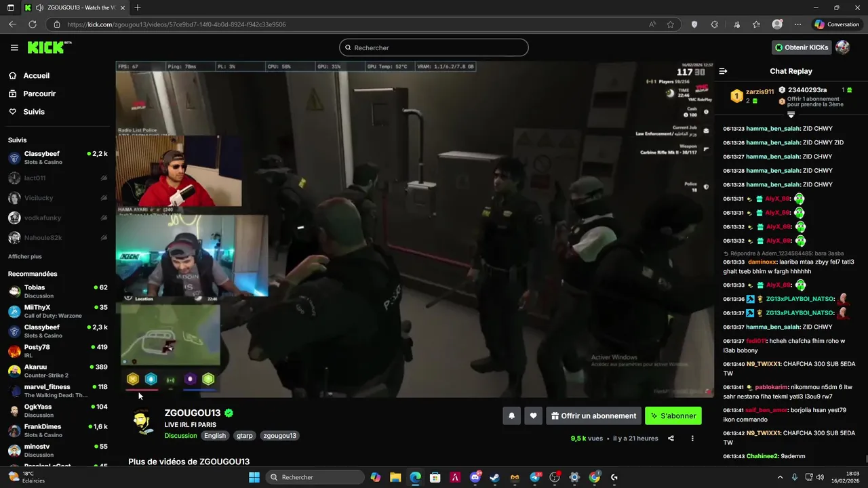This screenshot has height=488, width=868.
Task: Open recommended channel Tobias
Action: tap(58, 291)
